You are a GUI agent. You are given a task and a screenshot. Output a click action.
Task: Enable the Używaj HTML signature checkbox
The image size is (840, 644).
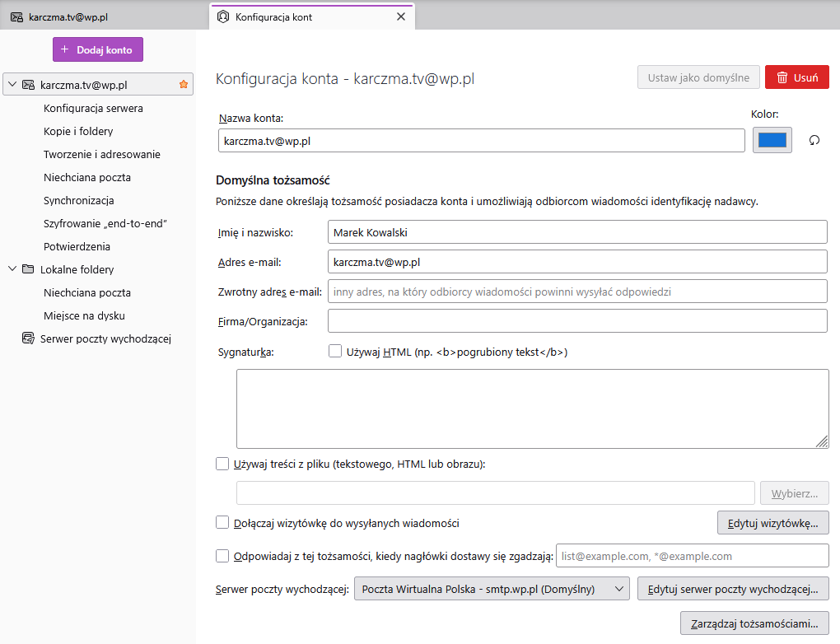pyautogui.click(x=335, y=352)
